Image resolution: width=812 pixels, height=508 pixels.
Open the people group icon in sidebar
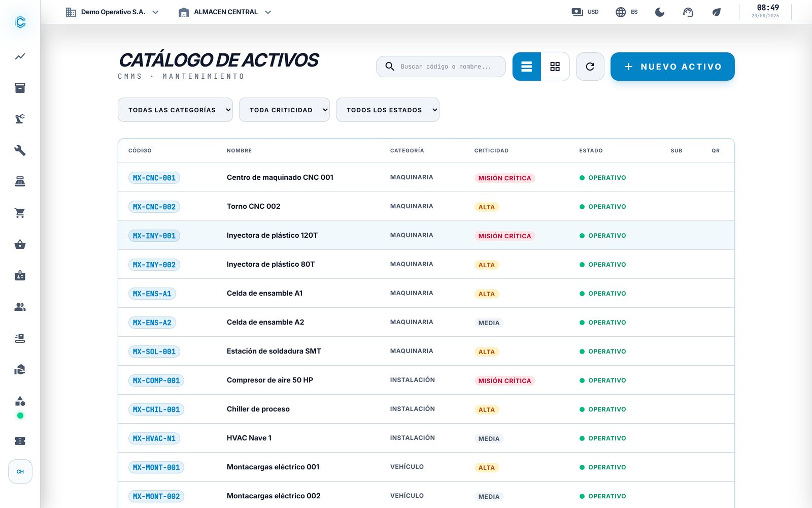(x=20, y=307)
